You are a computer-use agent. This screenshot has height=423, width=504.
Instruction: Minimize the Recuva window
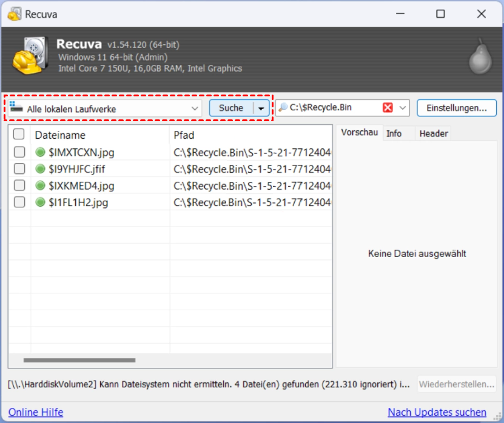coord(400,14)
